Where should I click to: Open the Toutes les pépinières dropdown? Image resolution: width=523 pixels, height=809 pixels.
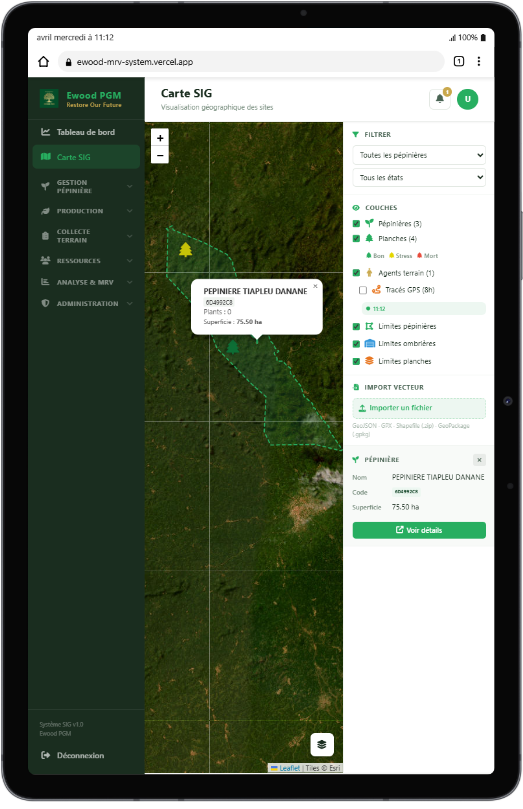point(419,155)
